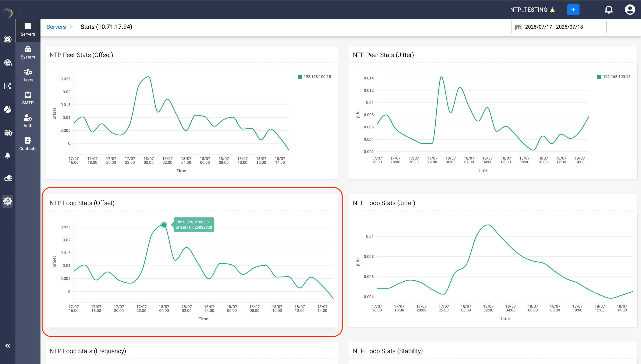Open the date range picker field
Screen dimensions: 641x364
(559, 27)
